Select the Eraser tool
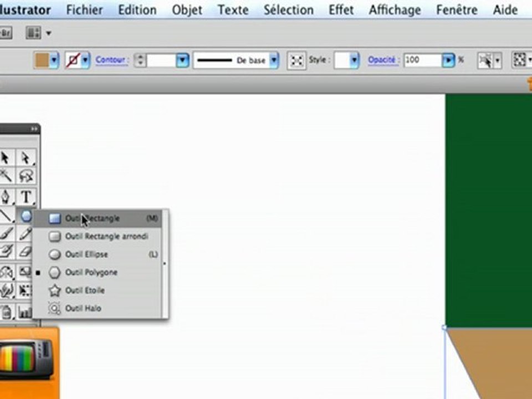This screenshot has width=532, height=399. 25,252
